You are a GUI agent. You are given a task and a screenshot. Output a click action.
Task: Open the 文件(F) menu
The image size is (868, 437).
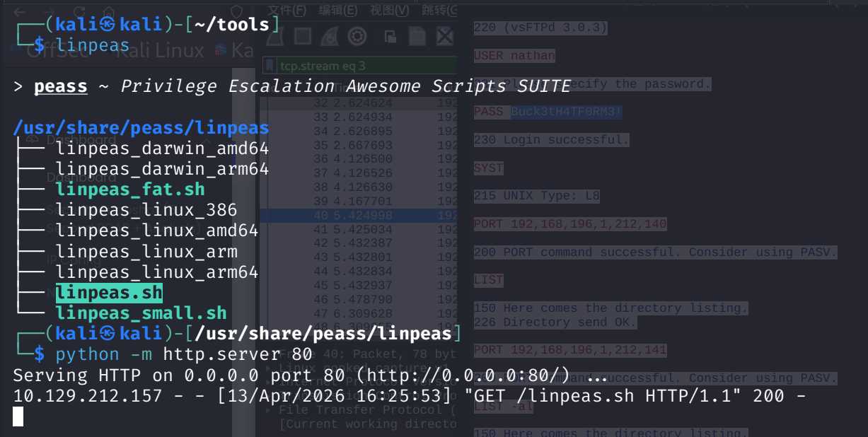coord(287,10)
